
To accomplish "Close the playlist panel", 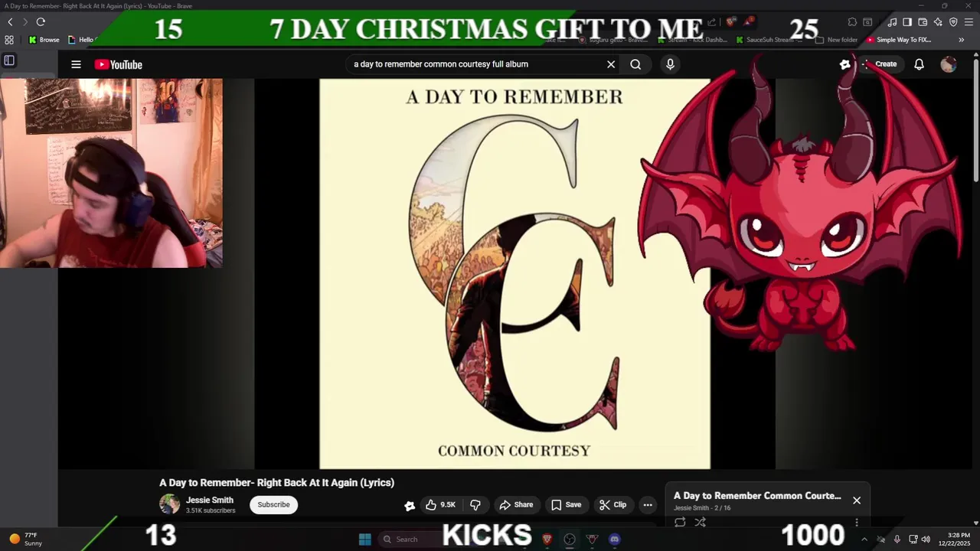I will coord(857,500).
